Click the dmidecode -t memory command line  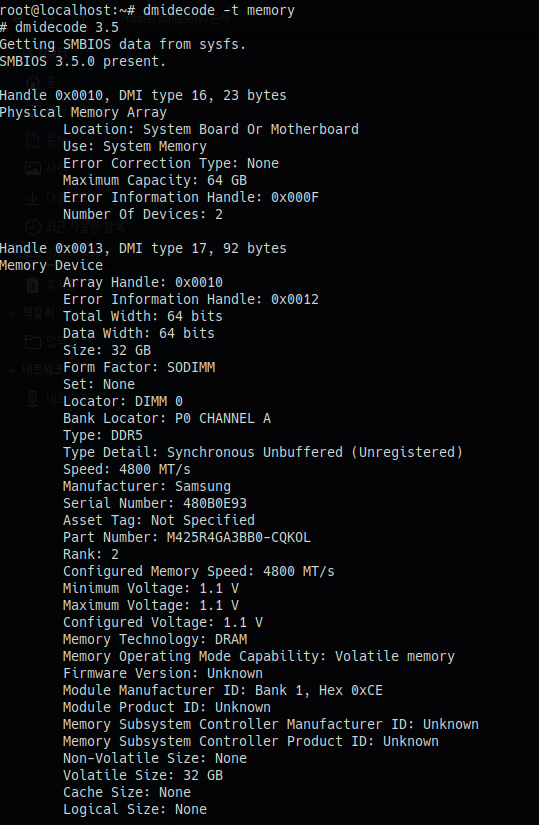click(218, 11)
